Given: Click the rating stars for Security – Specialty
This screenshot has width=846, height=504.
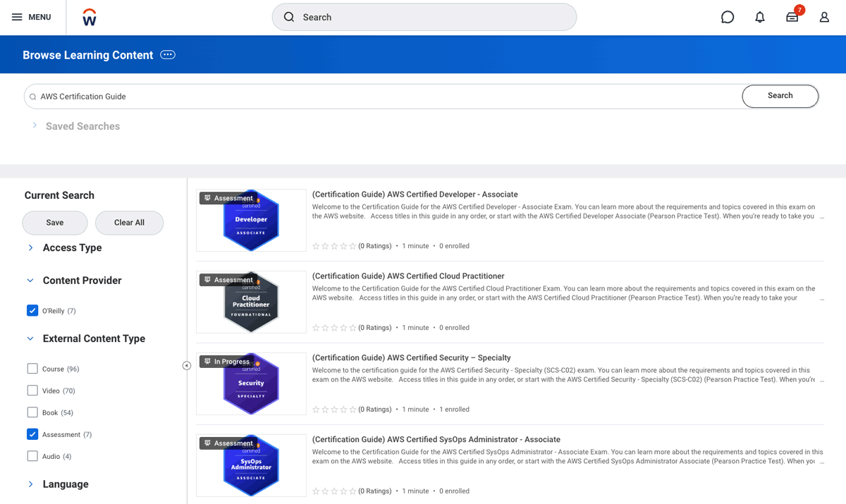Looking at the screenshot, I should pyautogui.click(x=334, y=410).
